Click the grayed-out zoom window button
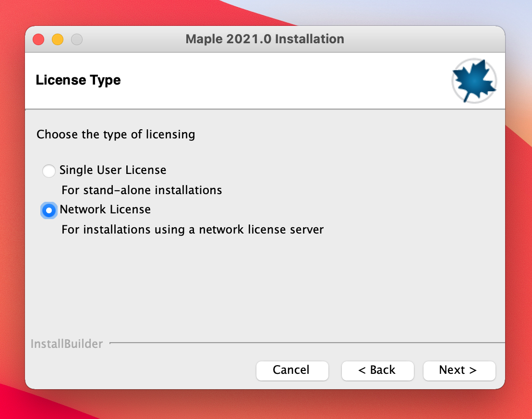The width and height of the screenshot is (532, 419). tap(77, 39)
